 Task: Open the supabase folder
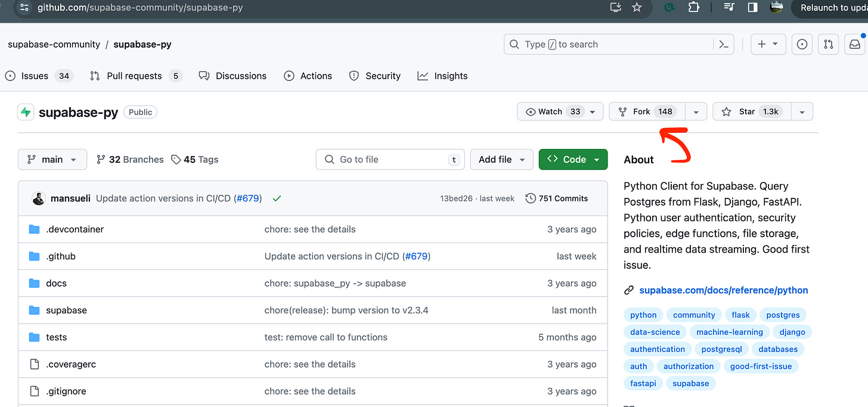point(66,310)
